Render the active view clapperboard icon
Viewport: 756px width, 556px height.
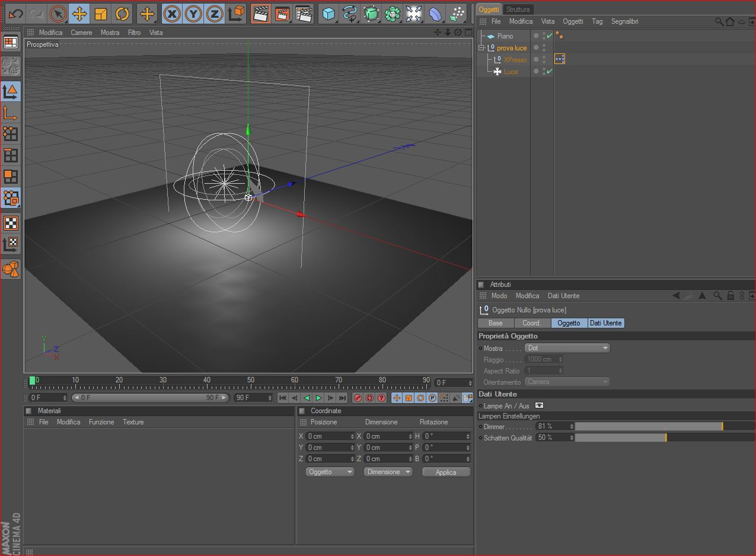[x=260, y=14]
